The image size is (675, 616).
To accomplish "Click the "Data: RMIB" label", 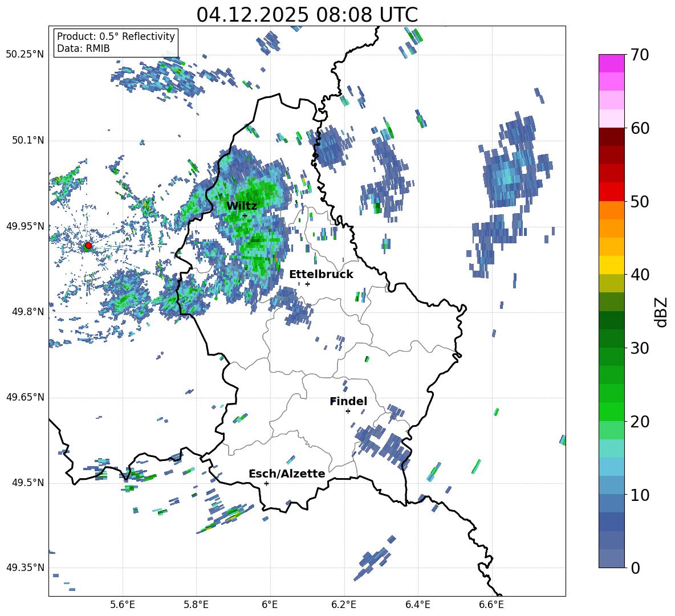I will pos(83,48).
